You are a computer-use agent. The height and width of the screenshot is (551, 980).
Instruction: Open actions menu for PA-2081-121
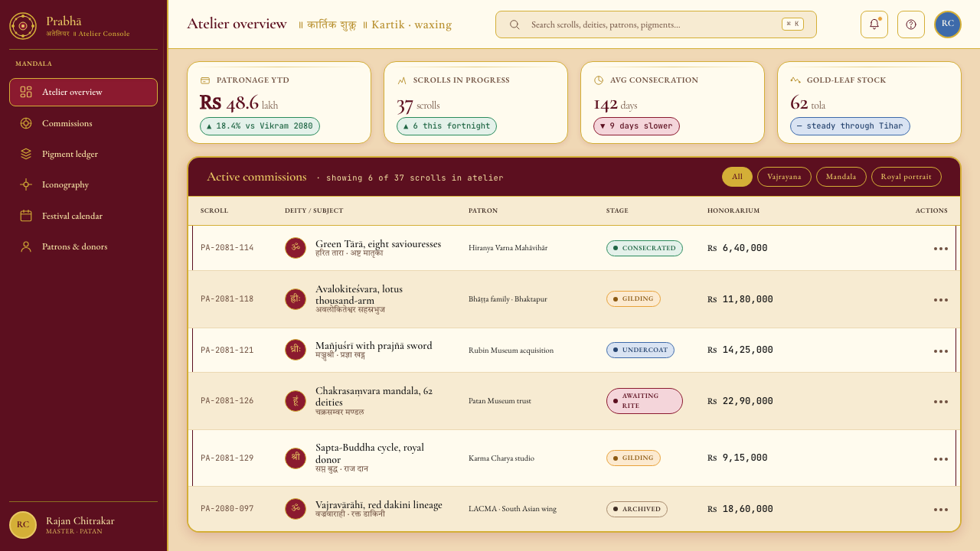[941, 350]
